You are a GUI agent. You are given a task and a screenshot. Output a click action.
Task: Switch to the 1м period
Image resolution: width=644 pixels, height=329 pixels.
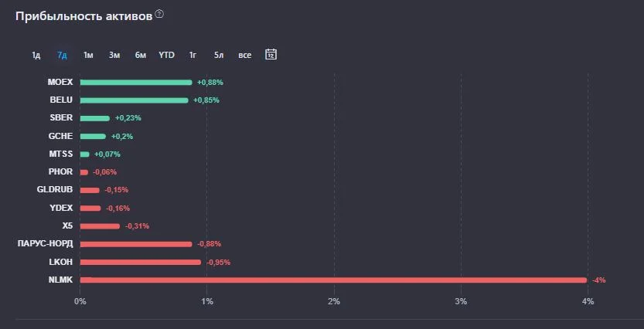(88, 55)
